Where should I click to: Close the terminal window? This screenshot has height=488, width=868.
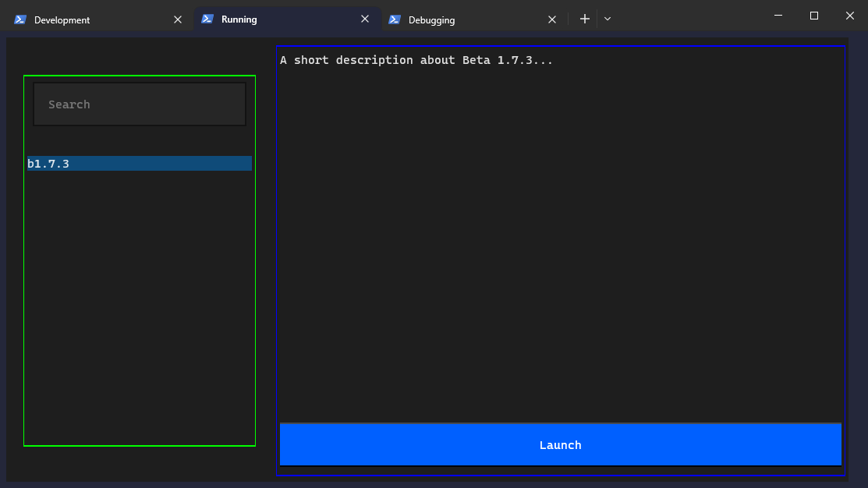coord(850,16)
